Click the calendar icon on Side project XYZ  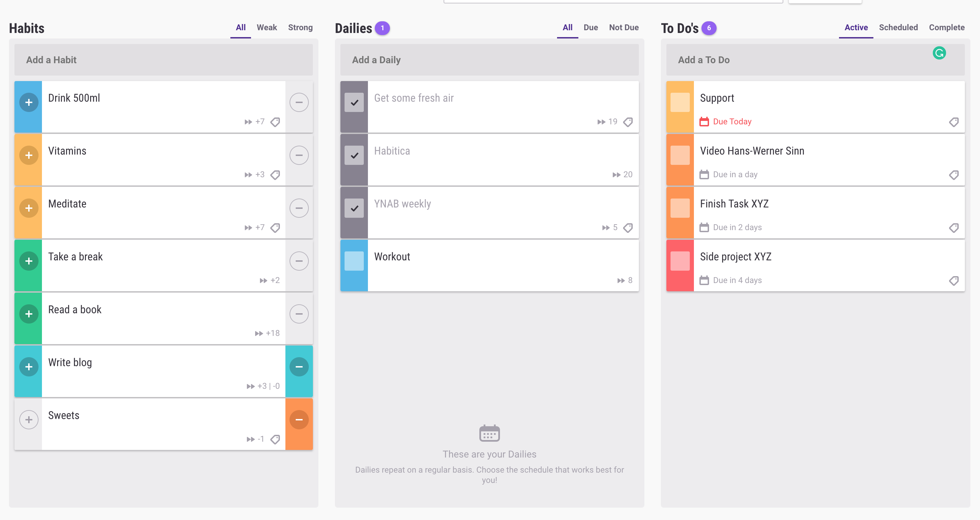pos(705,280)
